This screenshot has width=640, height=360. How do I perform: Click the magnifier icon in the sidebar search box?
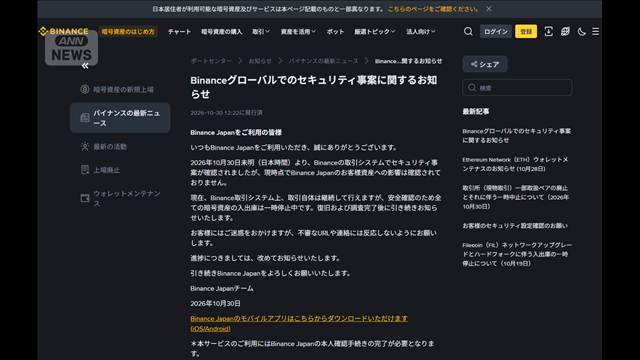click(x=472, y=87)
